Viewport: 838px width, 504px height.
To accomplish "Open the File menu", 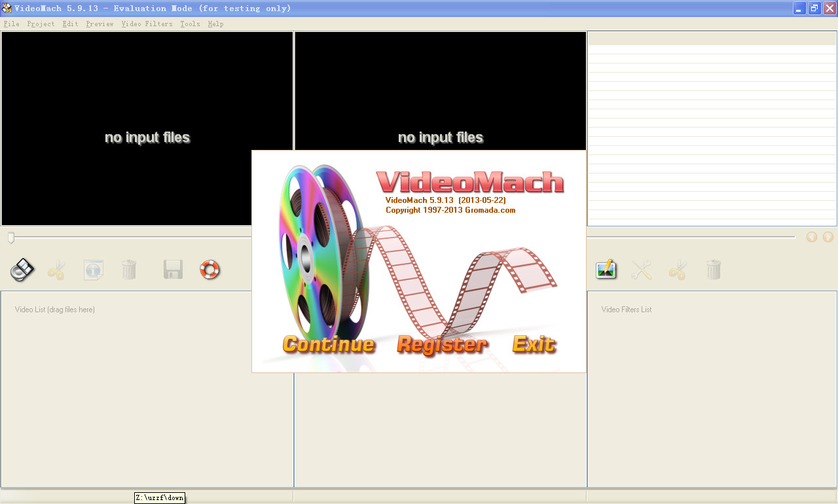I will pyautogui.click(x=11, y=24).
